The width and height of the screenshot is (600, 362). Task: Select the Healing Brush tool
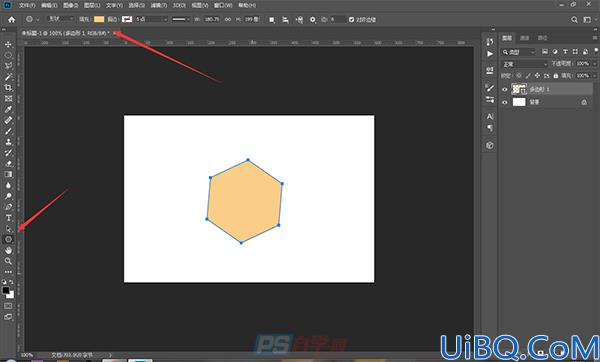coord(8,120)
